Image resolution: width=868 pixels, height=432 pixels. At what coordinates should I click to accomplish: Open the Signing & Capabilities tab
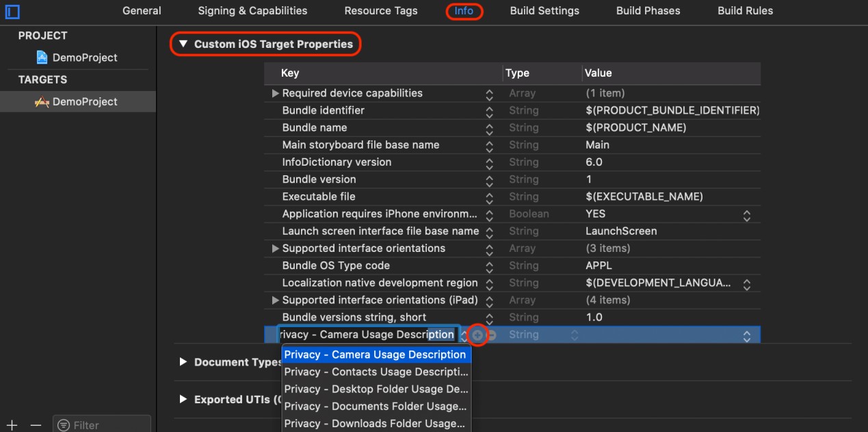tap(252, 11)
